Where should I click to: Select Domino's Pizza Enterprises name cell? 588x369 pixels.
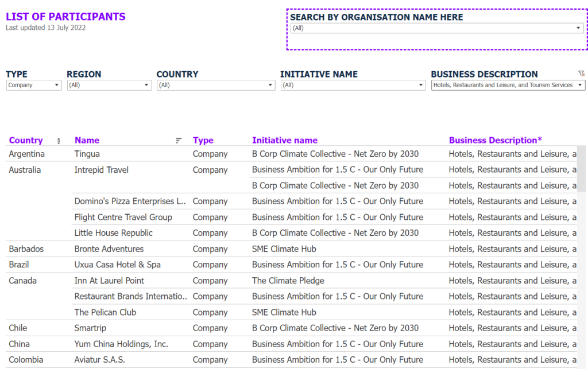pyautogui.click(x=130, y=201)
